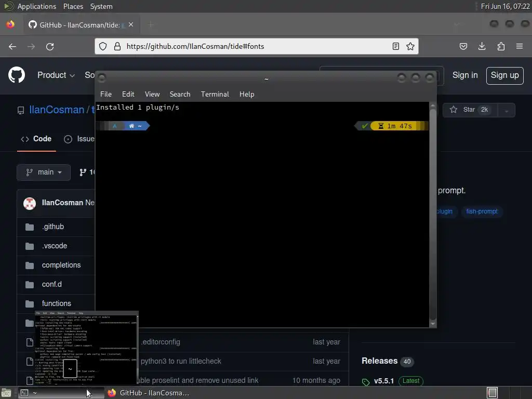Image resolution: width=532 pixels, height=399 pixels.
Task: Click the branches icon next to main
Action: 83,172
